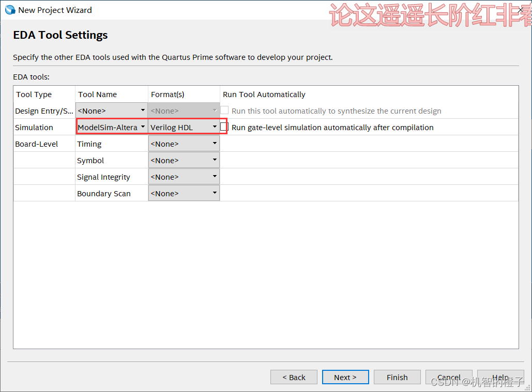The height and width of the screenshot is (392, 532).
Task: Open the Boundary Scan format dropdown
Action: 184,193
